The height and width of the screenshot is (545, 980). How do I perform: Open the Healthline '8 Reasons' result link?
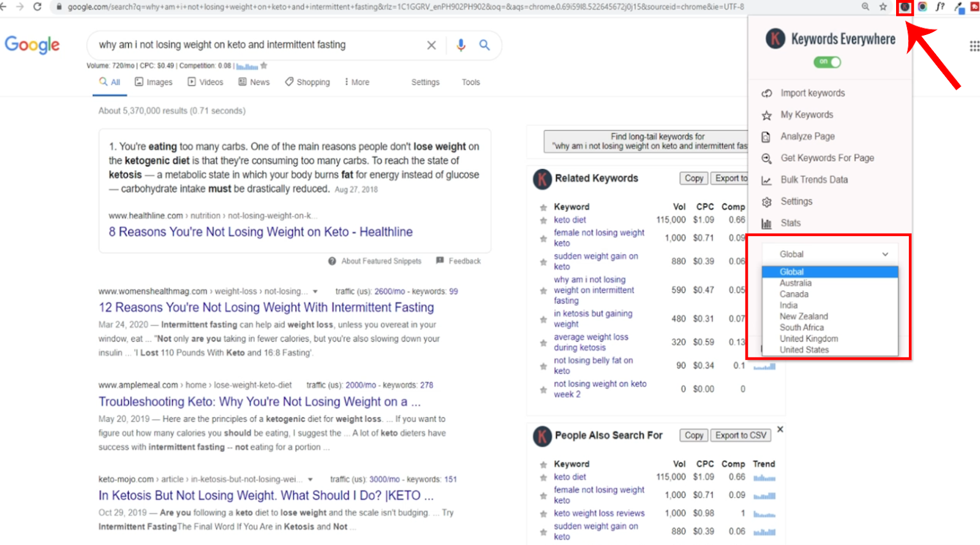point(260,232)
